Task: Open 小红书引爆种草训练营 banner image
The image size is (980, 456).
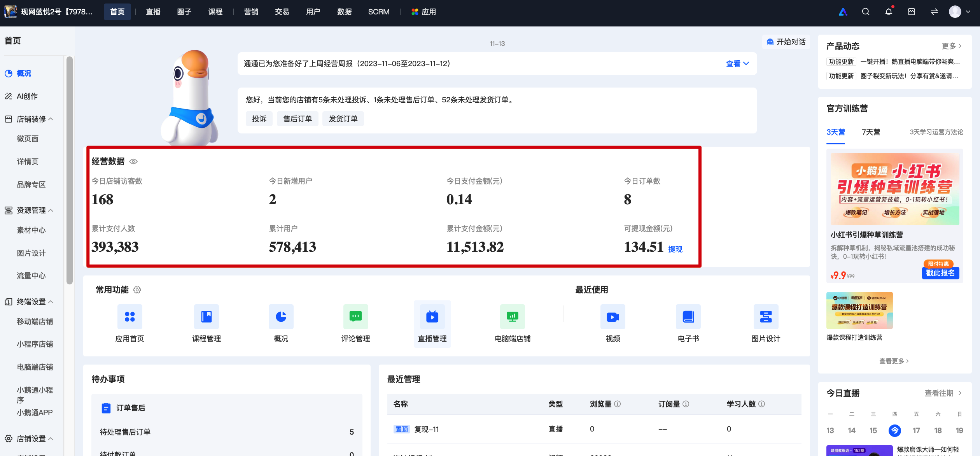Action: [x=895, y=189]
